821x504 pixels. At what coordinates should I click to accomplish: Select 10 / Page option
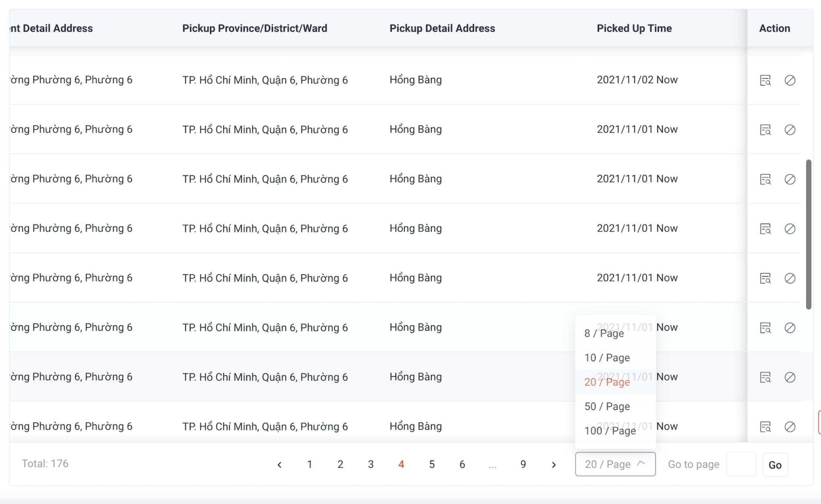tap(607, 358)
